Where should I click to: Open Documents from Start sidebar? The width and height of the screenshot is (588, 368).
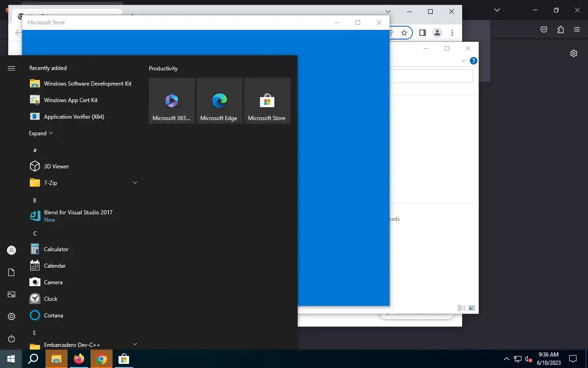pos(11,272)
